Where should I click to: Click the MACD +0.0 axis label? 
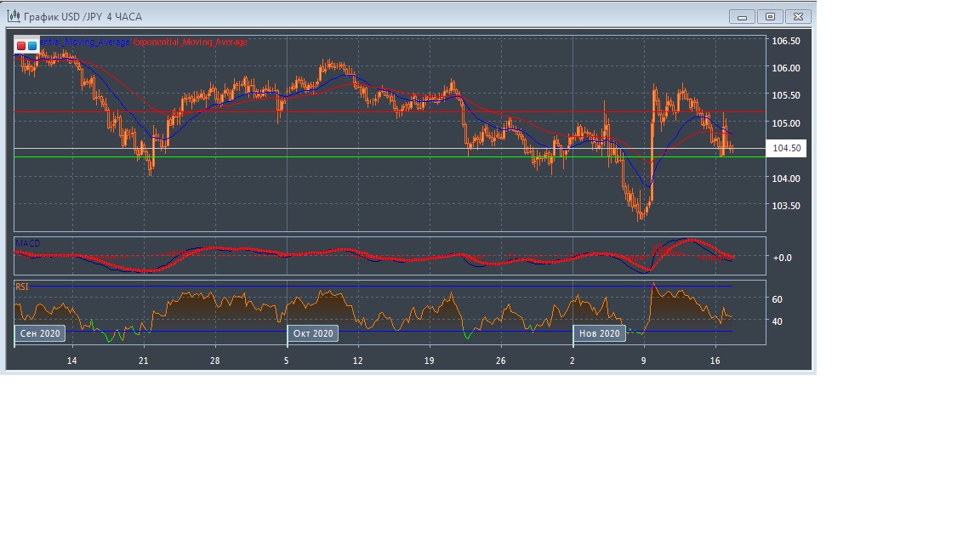(782, 258)
